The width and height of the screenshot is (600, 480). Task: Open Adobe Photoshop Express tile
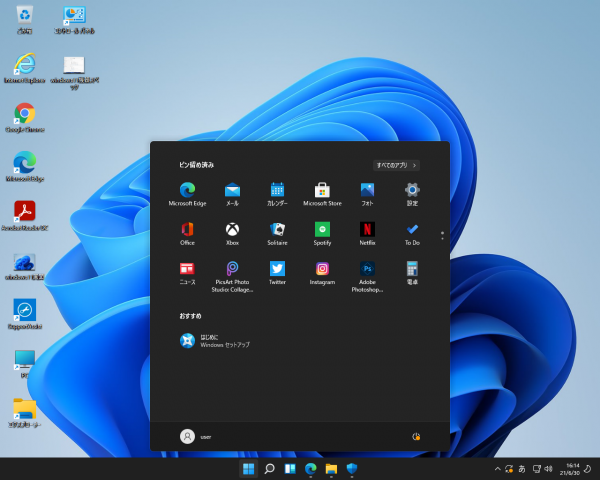tap(367, 277)
